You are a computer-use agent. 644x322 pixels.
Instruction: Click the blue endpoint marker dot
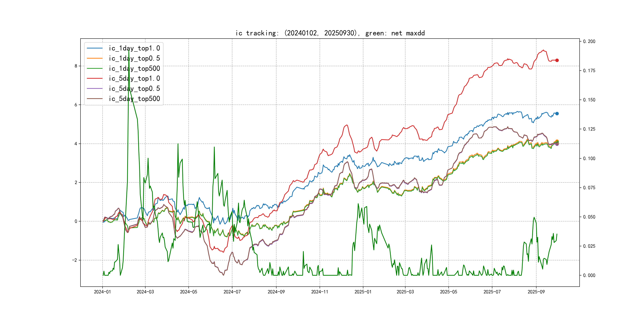557,113
